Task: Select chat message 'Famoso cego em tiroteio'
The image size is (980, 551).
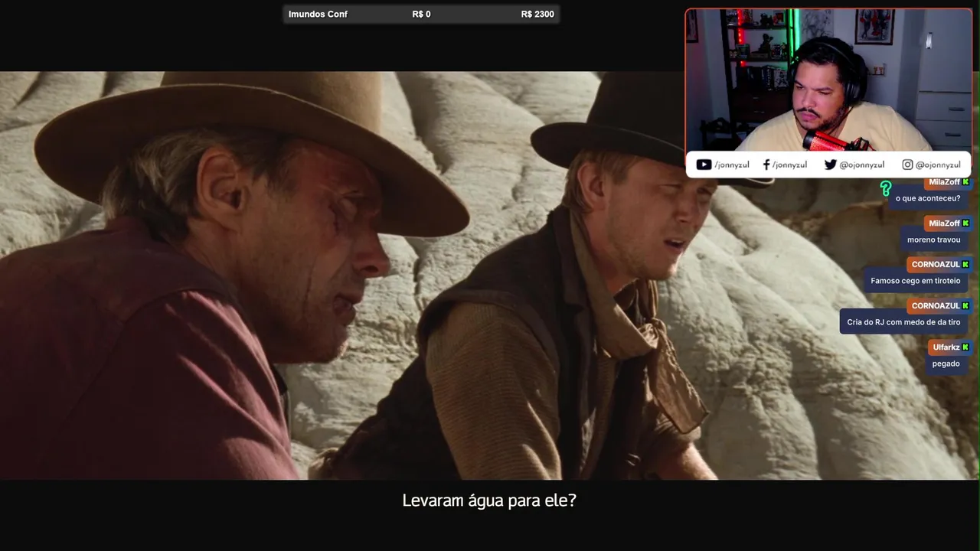Action: (x=916, y=281)
